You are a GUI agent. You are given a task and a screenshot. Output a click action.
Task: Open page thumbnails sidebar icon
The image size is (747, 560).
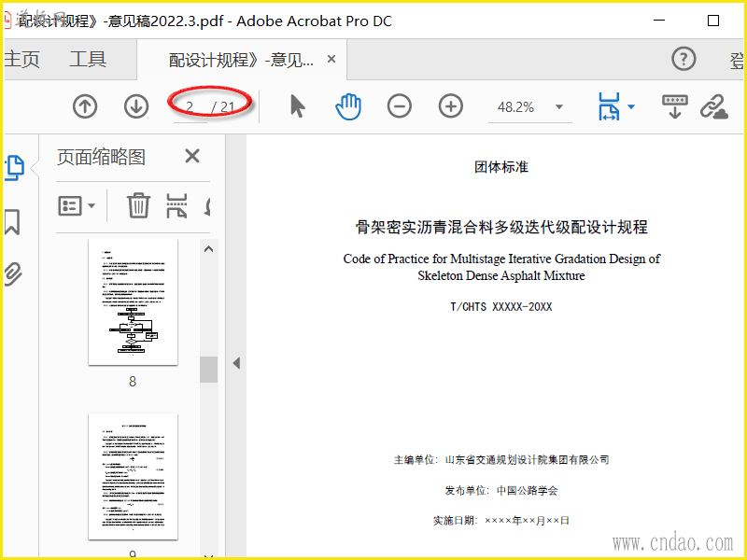(x=14, y=168)
